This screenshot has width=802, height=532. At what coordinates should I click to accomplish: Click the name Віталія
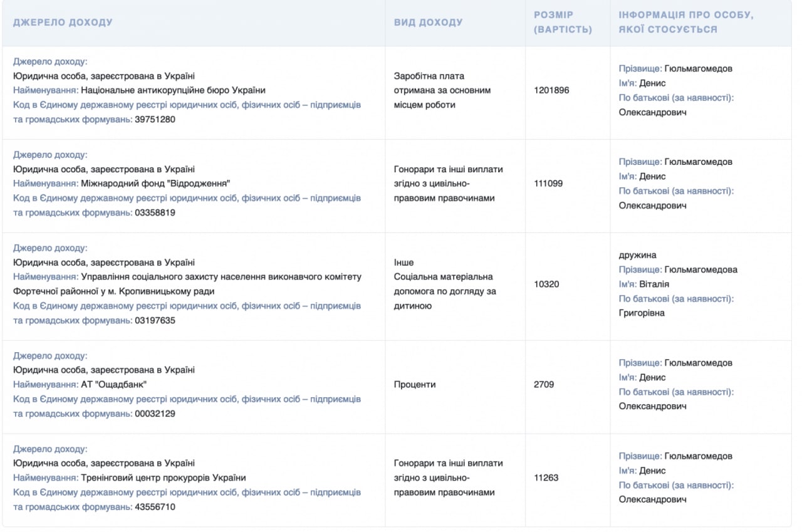click(654, 284)
